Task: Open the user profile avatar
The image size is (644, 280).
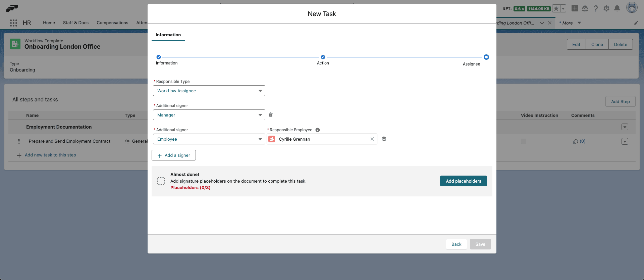Action: [632, 8]
